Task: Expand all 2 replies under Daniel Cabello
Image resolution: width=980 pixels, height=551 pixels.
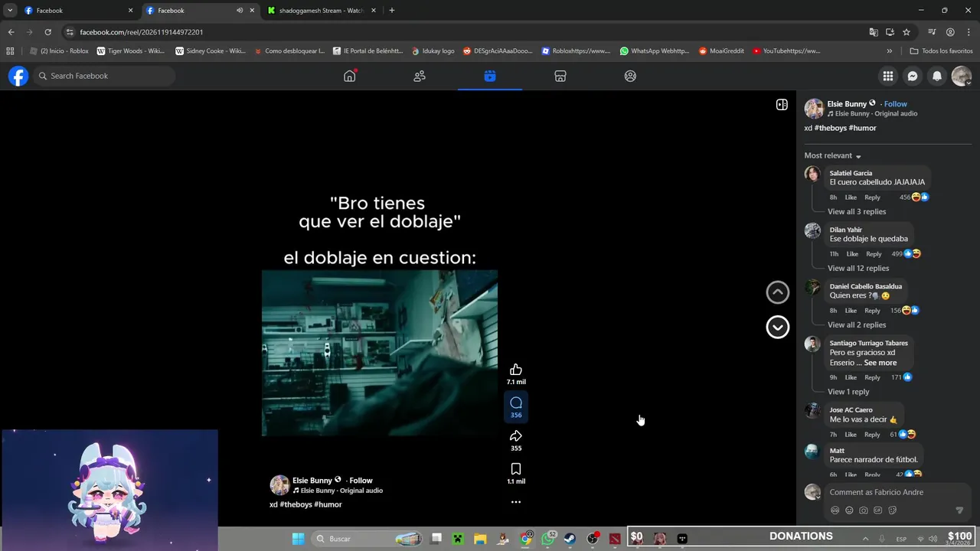Action: (x=857, y=324)
